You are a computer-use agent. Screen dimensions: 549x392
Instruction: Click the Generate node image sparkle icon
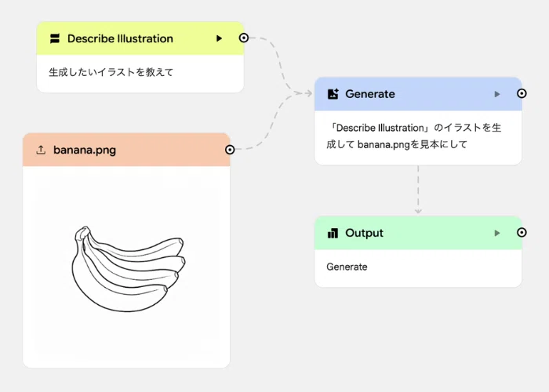pyautogui.click(x=333, y=94)
